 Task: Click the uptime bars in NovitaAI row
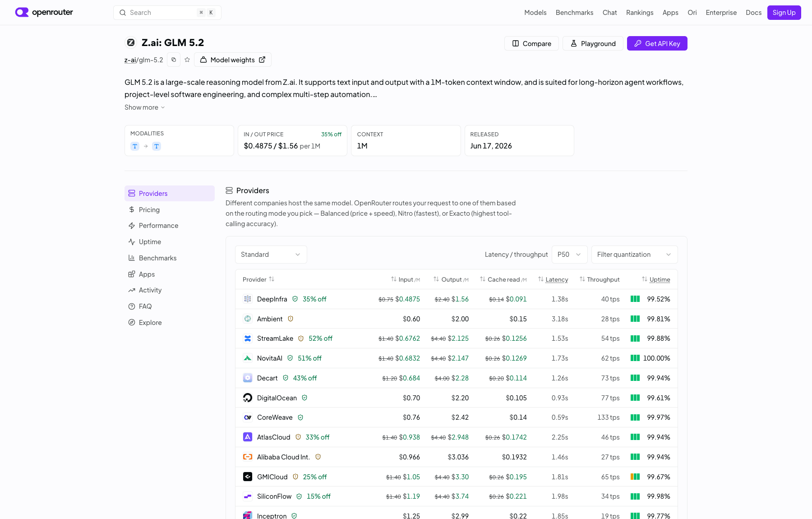[x=635, y=358]
